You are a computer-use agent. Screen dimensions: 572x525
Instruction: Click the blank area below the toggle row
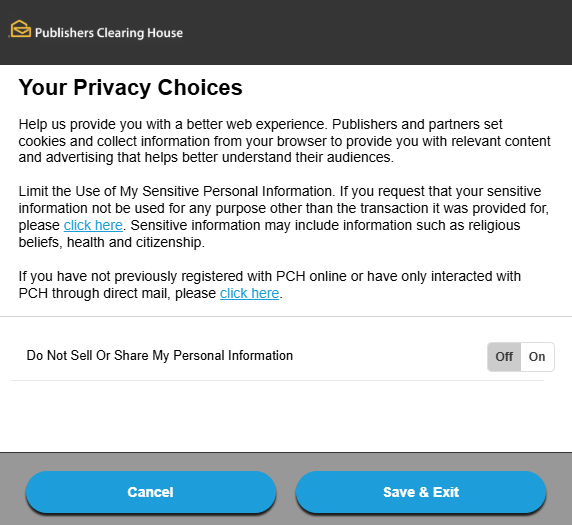point(286,416)
